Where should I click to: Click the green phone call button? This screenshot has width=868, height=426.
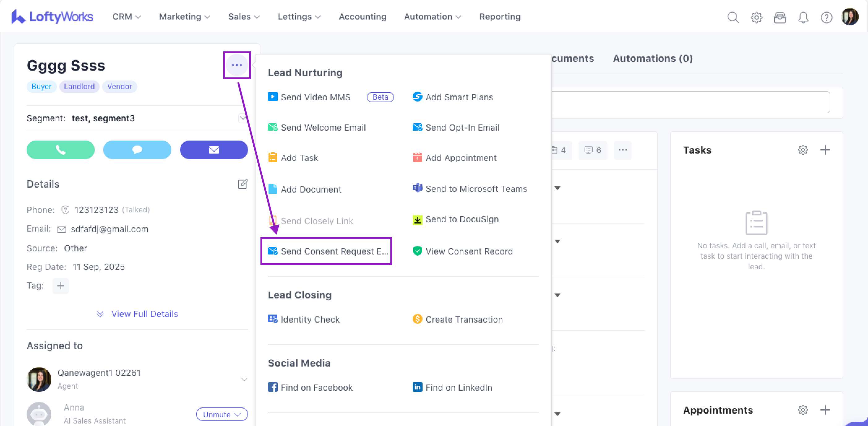pos(60,150)
